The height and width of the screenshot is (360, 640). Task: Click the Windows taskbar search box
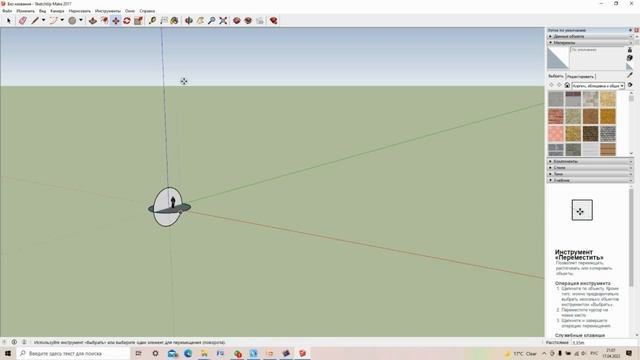73,353
